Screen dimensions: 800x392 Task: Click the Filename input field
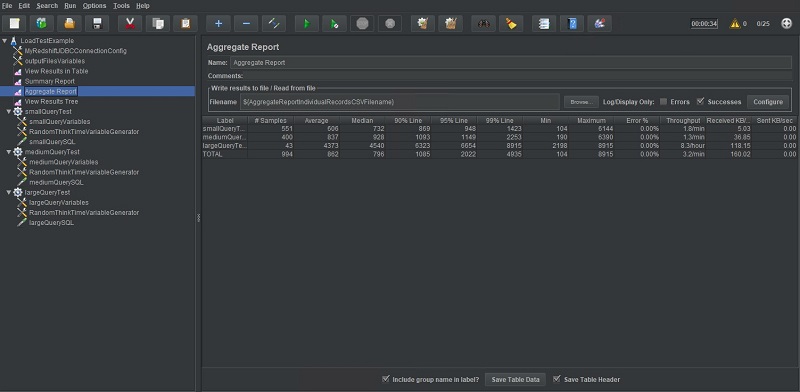click(400, 102)
